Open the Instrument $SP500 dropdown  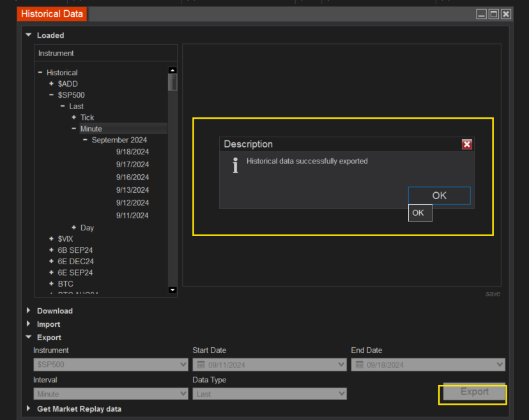tap(111, 364)
